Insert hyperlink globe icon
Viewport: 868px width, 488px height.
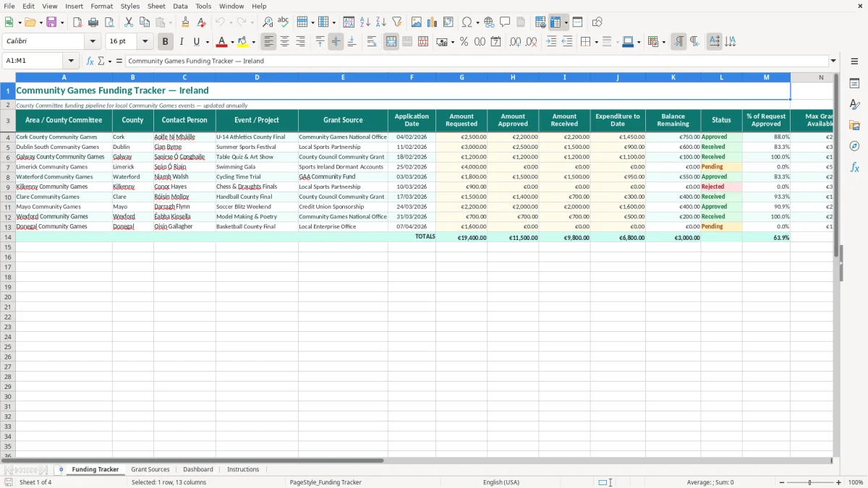[489, 22]
